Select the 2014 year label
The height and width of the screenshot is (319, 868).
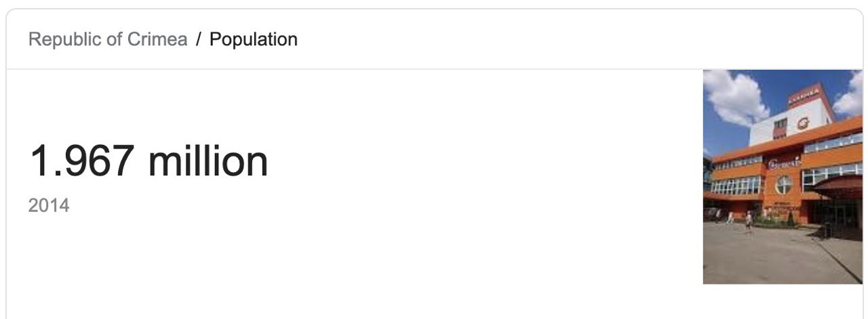(49, 205)
